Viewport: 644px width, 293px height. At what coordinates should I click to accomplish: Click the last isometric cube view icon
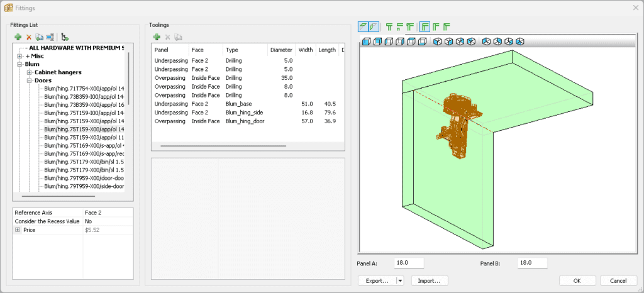519,41
